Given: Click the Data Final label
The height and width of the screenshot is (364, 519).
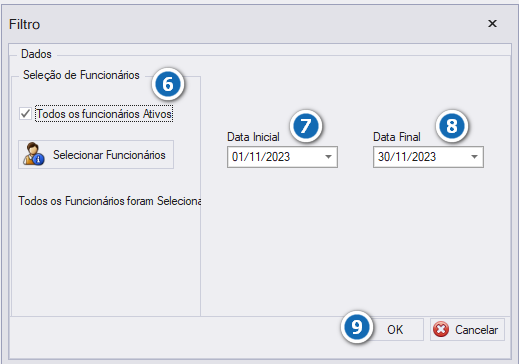Looking at the screenshot, I should pos(397,137).
